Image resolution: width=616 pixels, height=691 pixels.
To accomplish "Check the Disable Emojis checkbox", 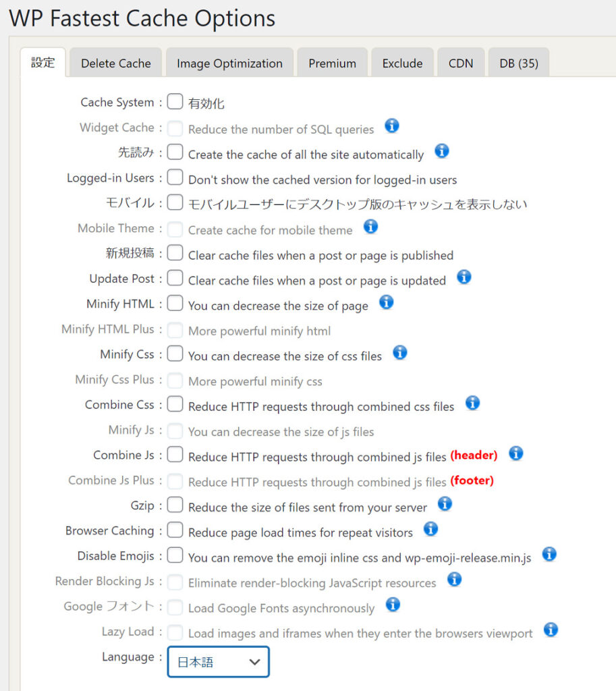I will tap(175, 555).
